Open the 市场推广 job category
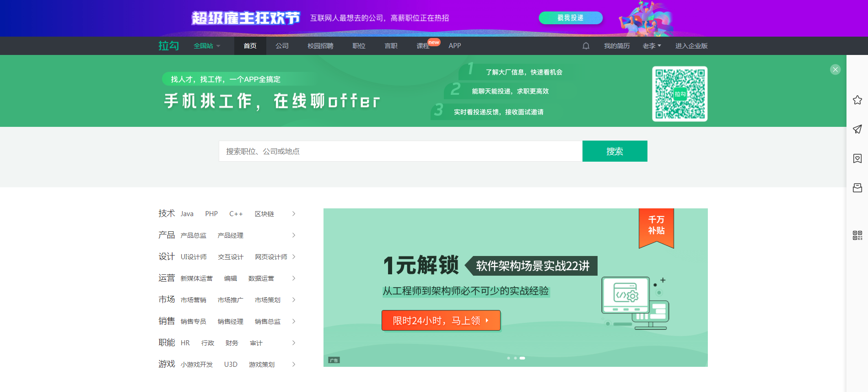 (x=231, y=300)
